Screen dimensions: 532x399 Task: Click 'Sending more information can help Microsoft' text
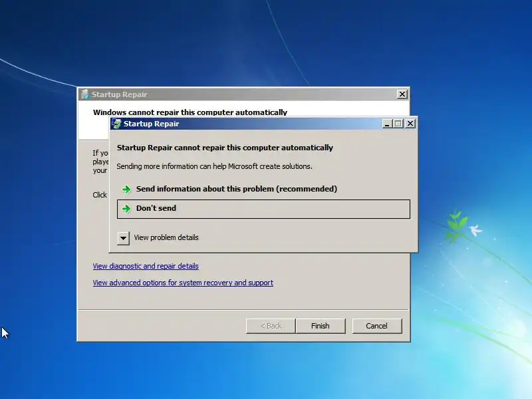pyautogui.click(x=214, y=167)
